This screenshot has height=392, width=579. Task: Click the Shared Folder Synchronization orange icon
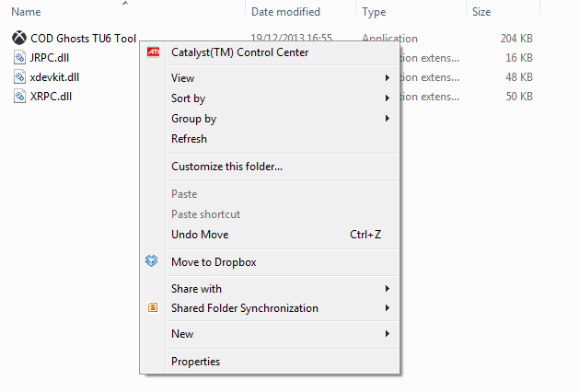coord(153,308)
